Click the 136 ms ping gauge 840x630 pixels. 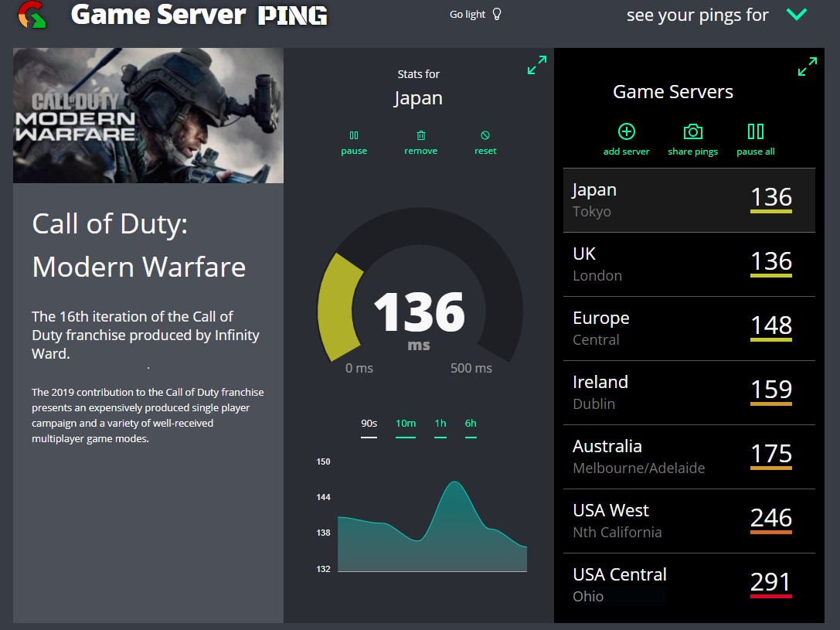pyautogui.click(x=420, y=313)
